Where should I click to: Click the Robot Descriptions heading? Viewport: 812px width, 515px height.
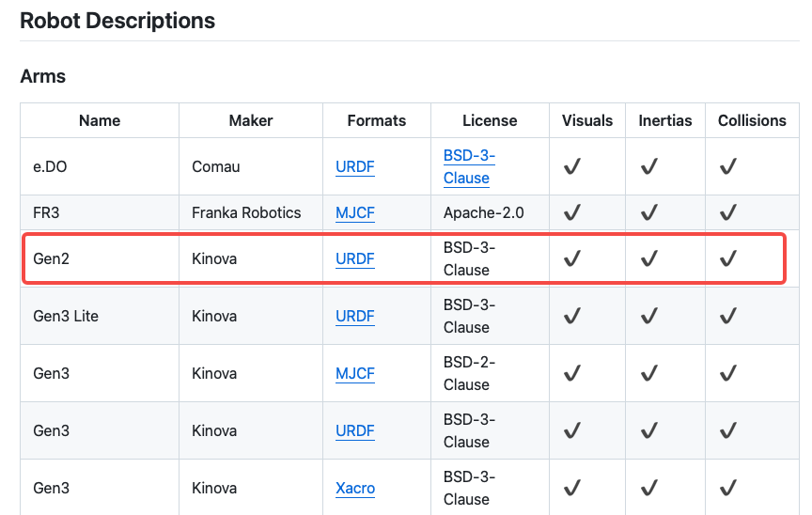click(117, 20)
